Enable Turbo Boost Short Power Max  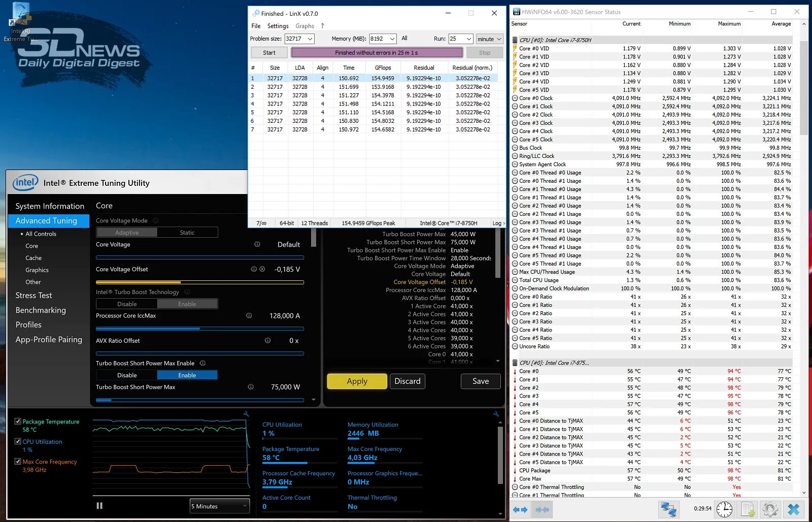coord(187,375)
